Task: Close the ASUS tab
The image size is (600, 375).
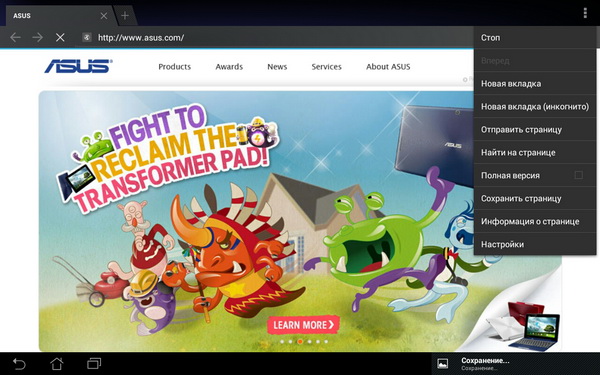Action: tap(104, 16)
